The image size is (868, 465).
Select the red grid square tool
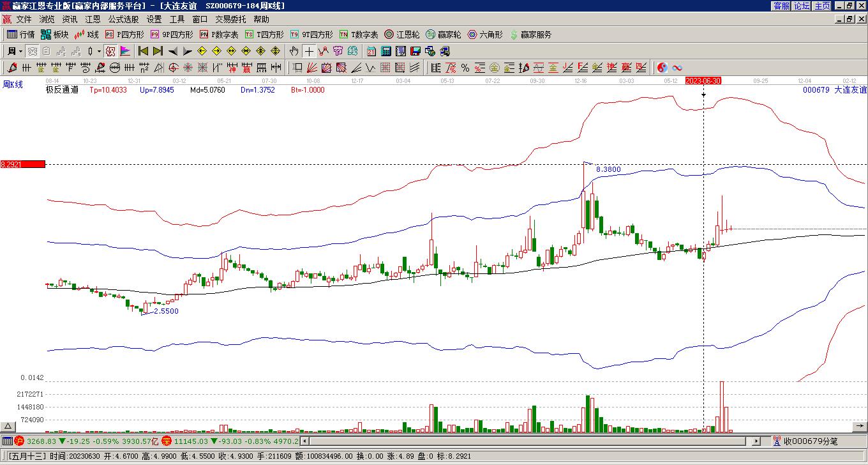pos(385,68)
